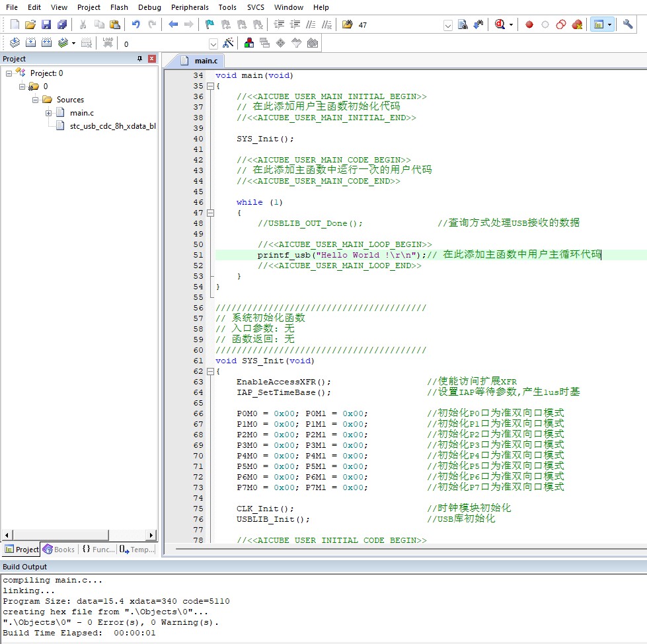Screen dimensions: 647x644
Task: Select the bottom Project panel tab
Action: click(x=21, y=550)
